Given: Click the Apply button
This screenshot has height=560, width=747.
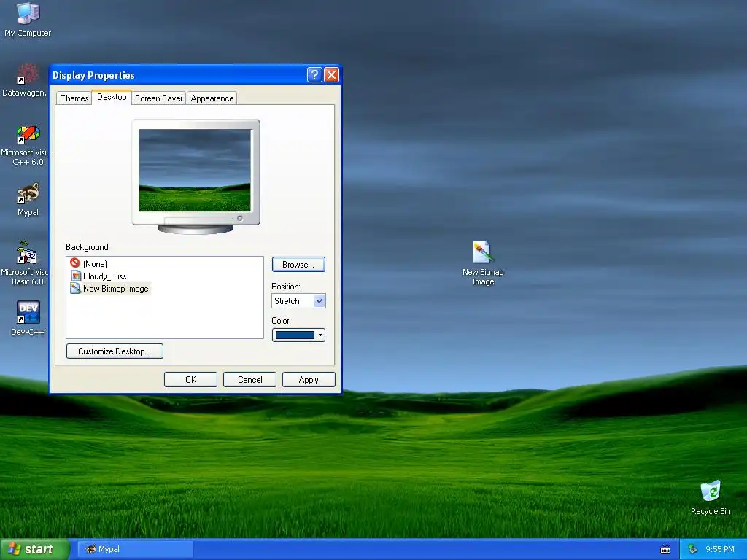Looking at the screenshot, I should pyautogui.click(x=309, y=379).
